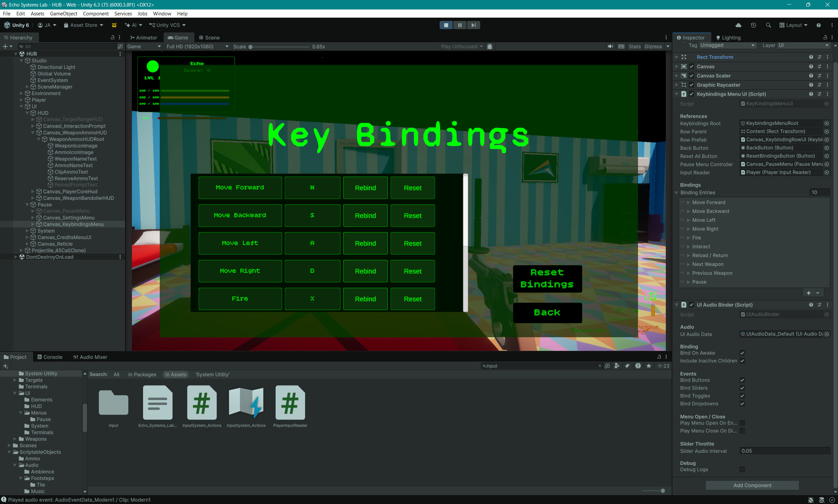The width and height of the screenshot is (838, 504).
Task: Toggle Mute Audio speaker icon in Game view
Action: [x=610, y=46]
